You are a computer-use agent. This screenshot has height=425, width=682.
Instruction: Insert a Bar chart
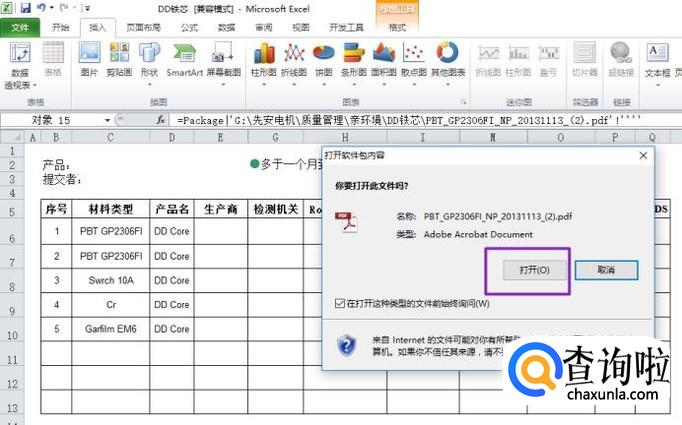coord(354,63)
